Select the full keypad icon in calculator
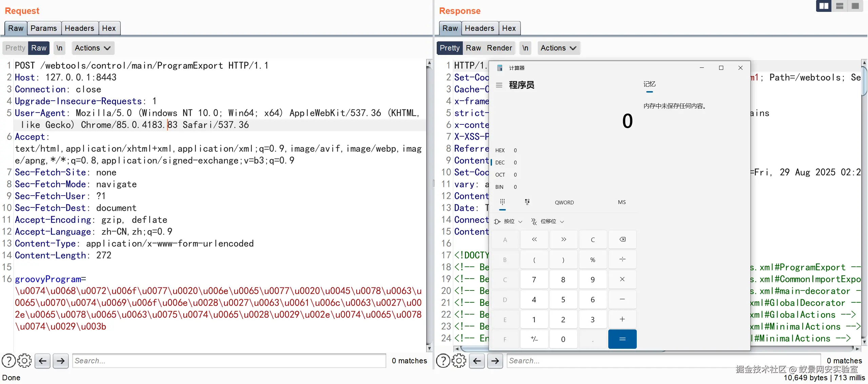This screenshot has height=384, width=868. click(x=502, y=202)
